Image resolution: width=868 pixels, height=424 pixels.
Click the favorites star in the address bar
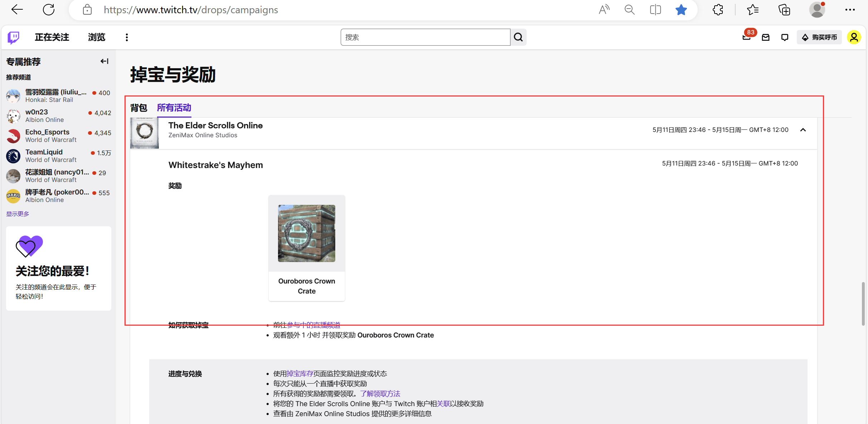pyautogui.click(x=681, y=10)
